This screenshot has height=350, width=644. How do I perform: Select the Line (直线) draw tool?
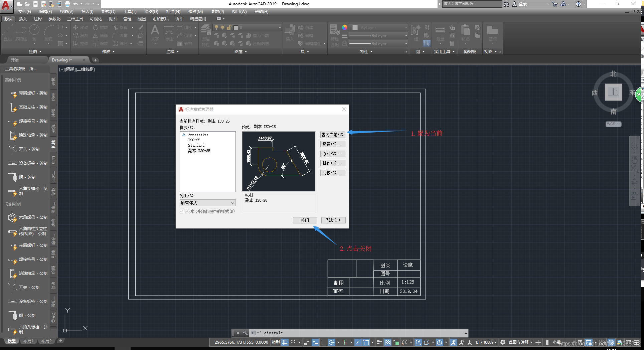point(8,33)
